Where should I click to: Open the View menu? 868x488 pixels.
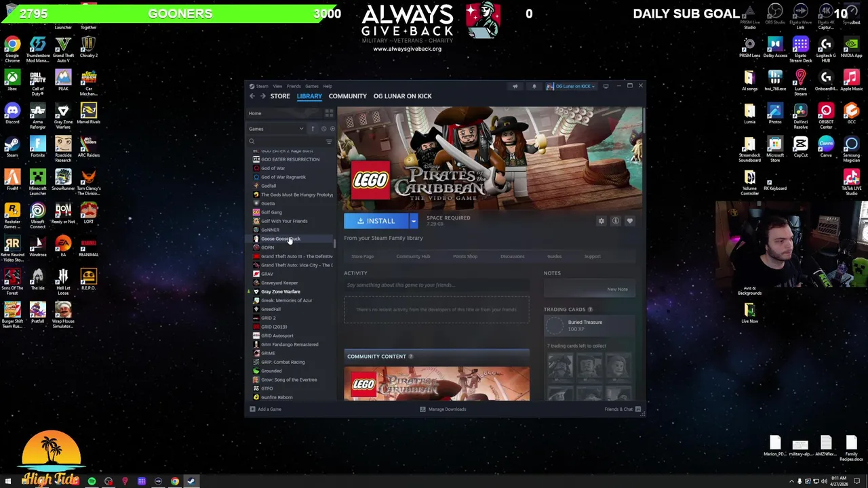pyautogui.click(x=277, y=86)
